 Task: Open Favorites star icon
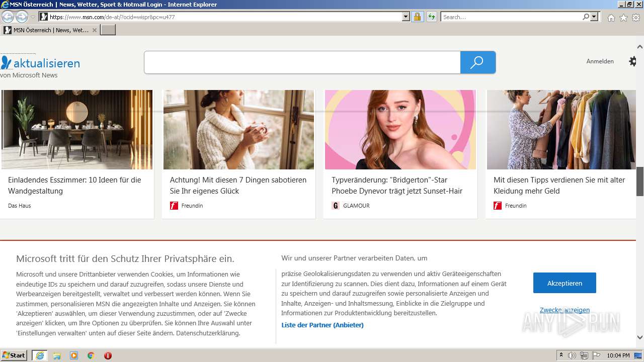[x=623, y=18]
